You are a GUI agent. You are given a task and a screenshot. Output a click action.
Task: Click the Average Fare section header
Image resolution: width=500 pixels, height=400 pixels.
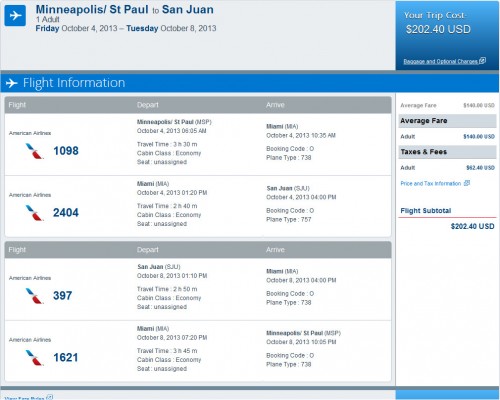tap(447, 121)
